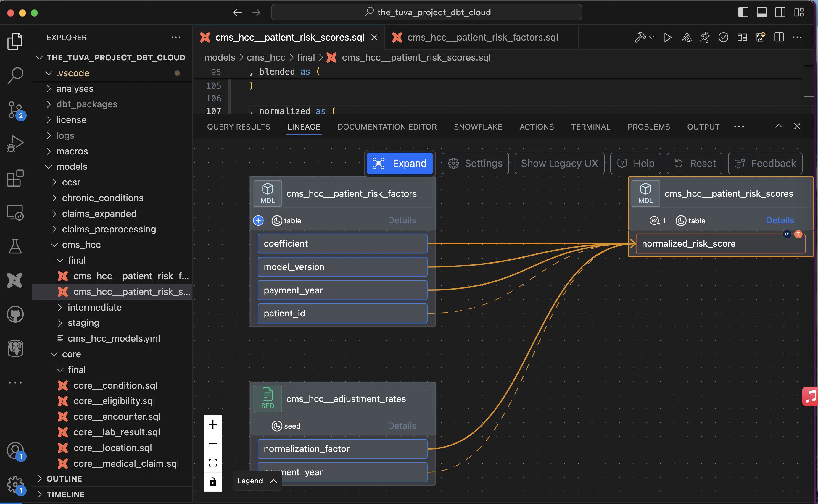This screenshot has width=818, height=504.
Task: Run tests using the running-person icon
Action: [x=704, y=37]
